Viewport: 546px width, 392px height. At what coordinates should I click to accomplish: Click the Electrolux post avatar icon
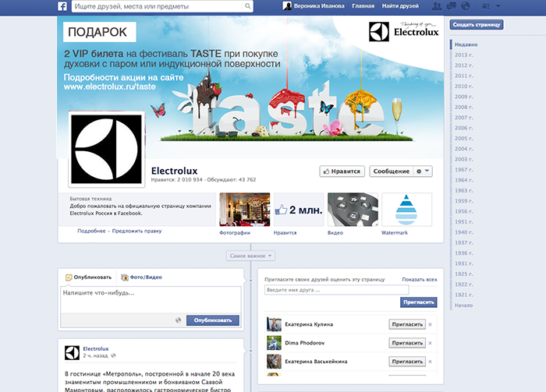point(72,353)
